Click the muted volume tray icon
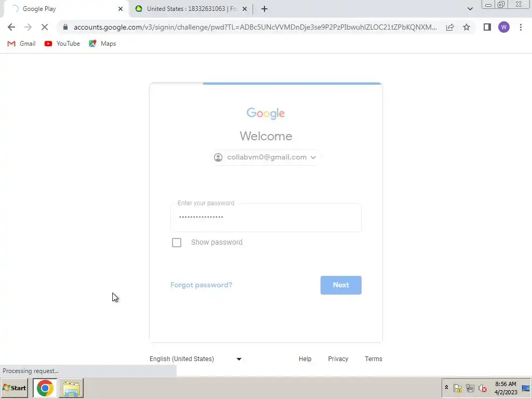Image resolution: width=532 pixels, height=399 pixels. [483, 388]
